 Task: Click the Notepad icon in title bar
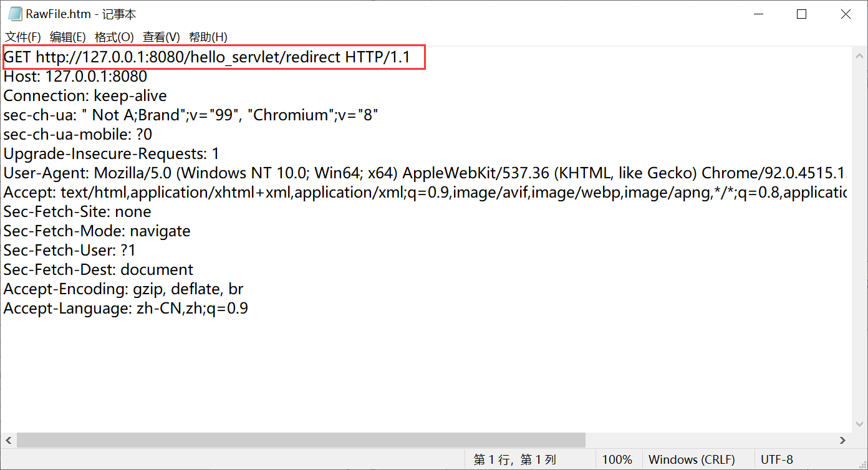point(15,14)
